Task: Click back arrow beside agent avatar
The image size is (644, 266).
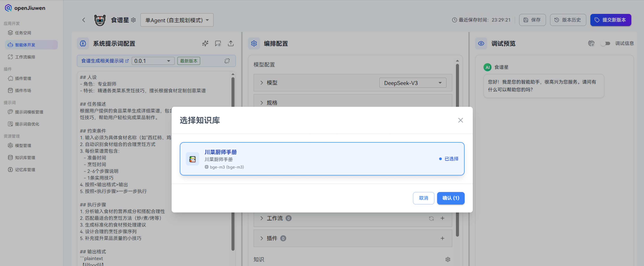Action: [x=84, y=20]
